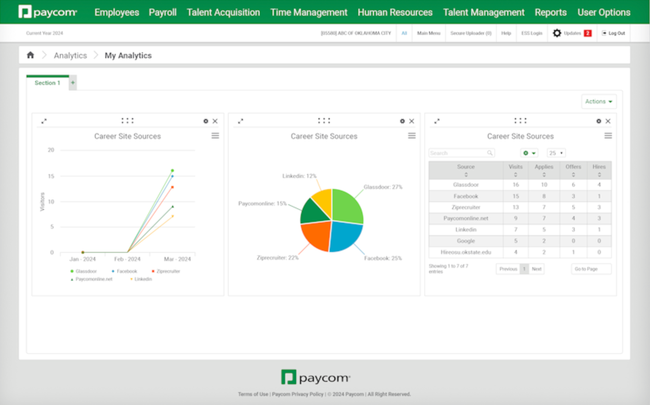Expand the line chart widget
This screenshot has width=650, height=405.
(x=44, y=121)
